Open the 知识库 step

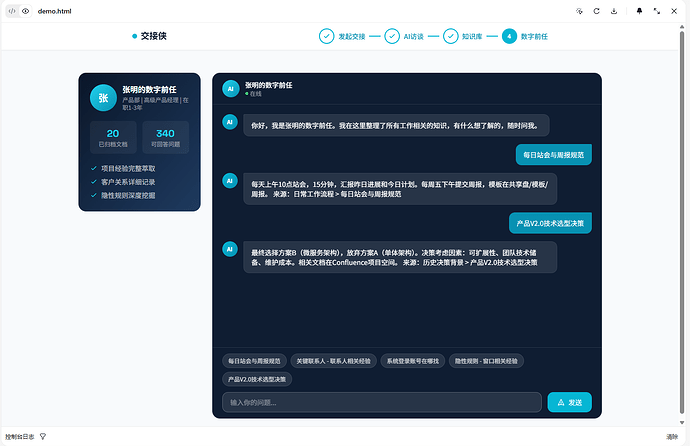point(462,36)
